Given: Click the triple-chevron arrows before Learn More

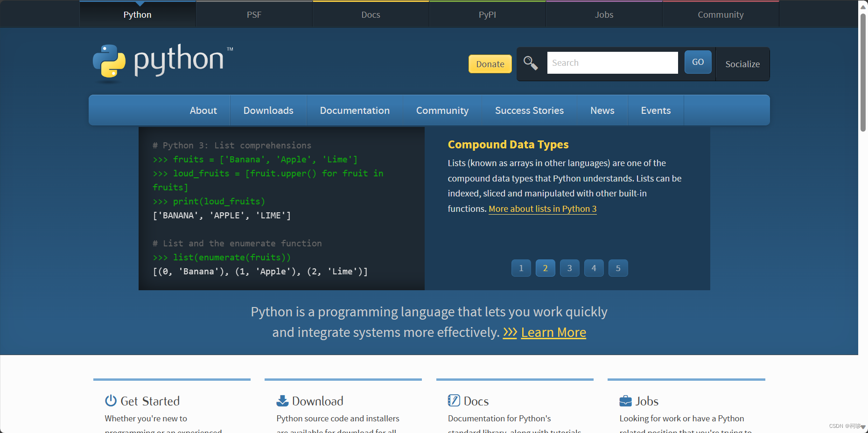Looking at the screenshot, I should pos(510,332).
